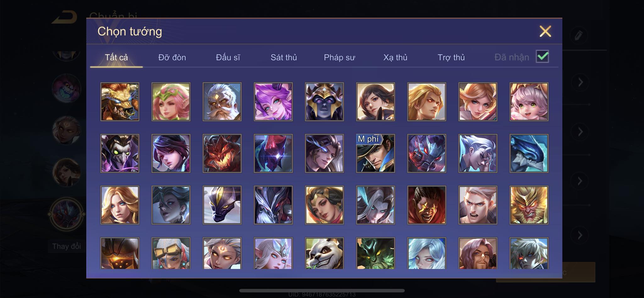Pick the golden monkey king hero portrait
The height and width of the screenshot is (298, 644).
(529, 205)
